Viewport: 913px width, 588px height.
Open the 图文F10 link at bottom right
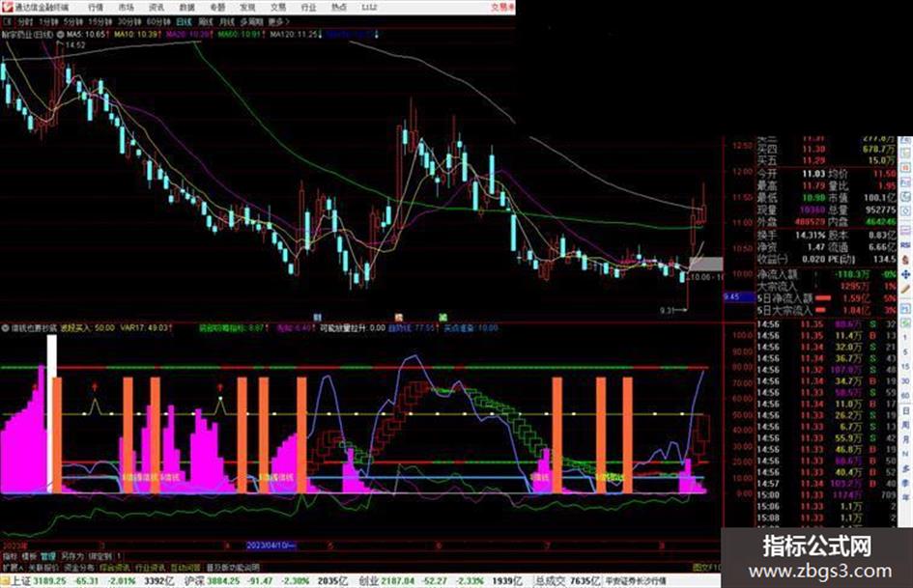point(705,567)
